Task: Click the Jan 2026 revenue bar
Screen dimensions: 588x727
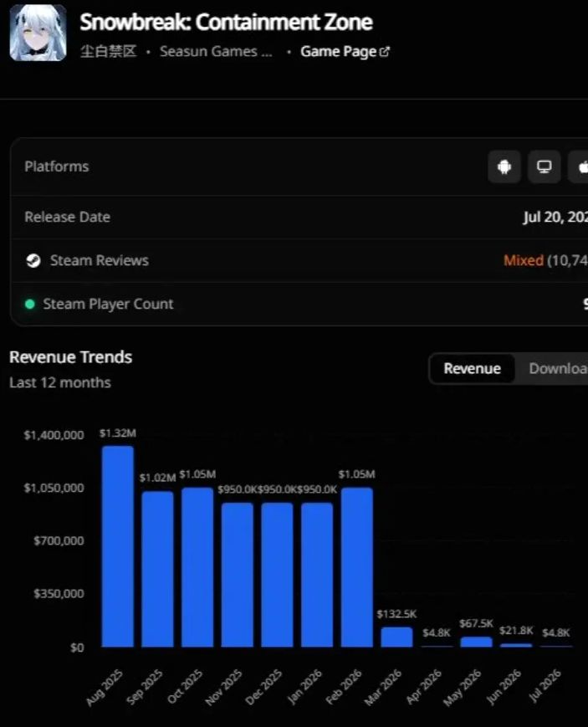Action: click(317, 575)
